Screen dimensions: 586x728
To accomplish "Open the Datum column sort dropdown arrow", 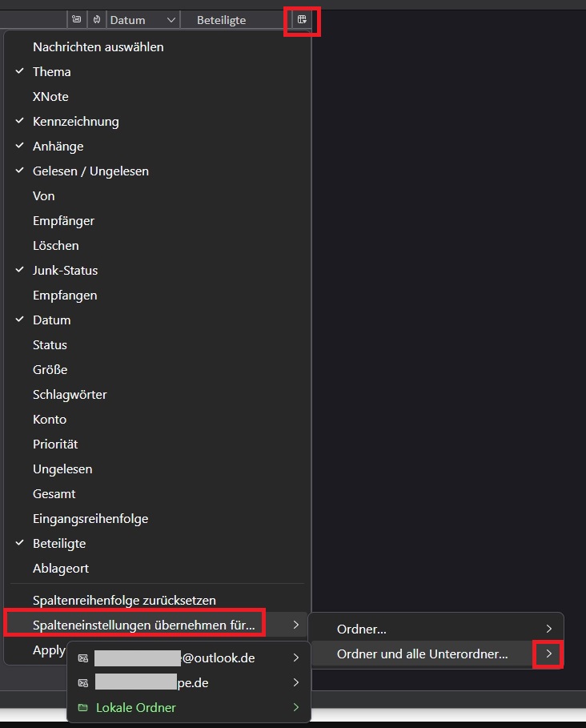I will pos(170,19).
